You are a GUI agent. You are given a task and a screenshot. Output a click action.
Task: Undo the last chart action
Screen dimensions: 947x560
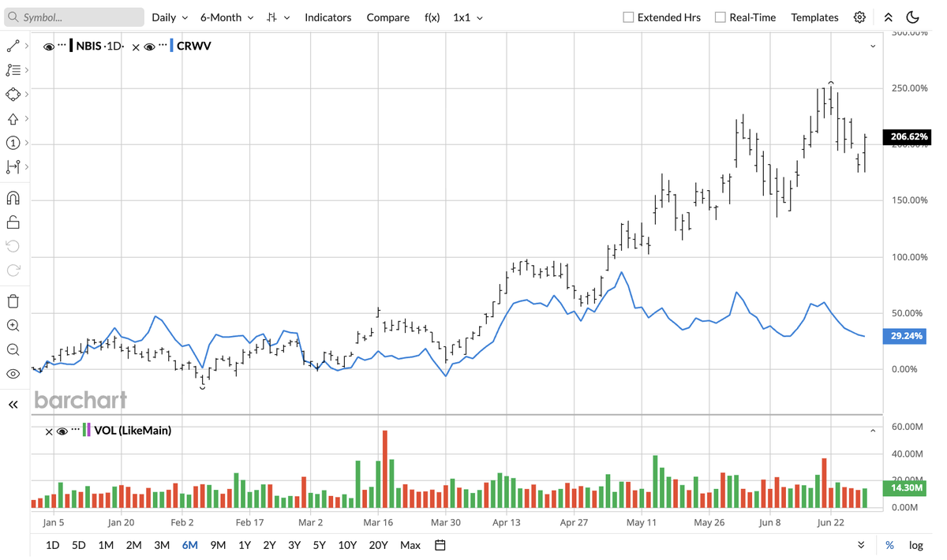click(x=13, y=246)
